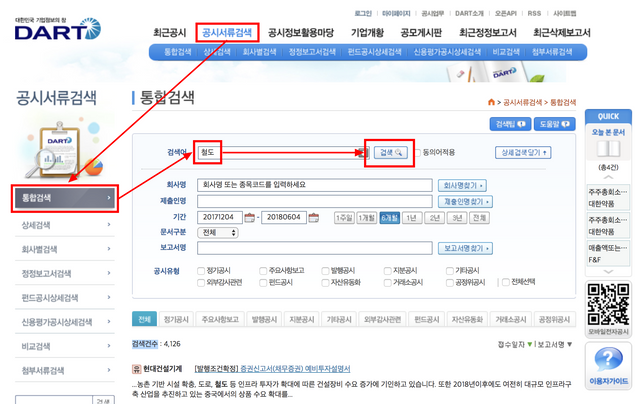
Task: Click the 모바일전자공시 QR code
Action: 608,304
